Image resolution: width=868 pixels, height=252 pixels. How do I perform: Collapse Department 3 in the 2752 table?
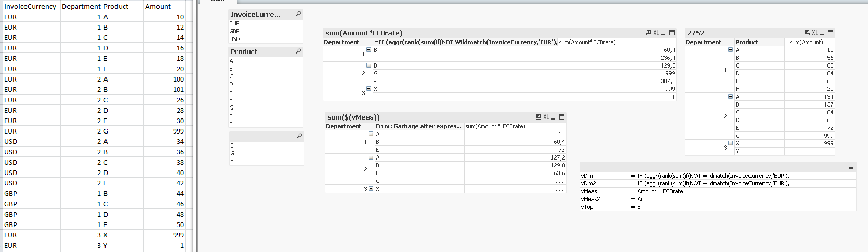pos(731,143)
